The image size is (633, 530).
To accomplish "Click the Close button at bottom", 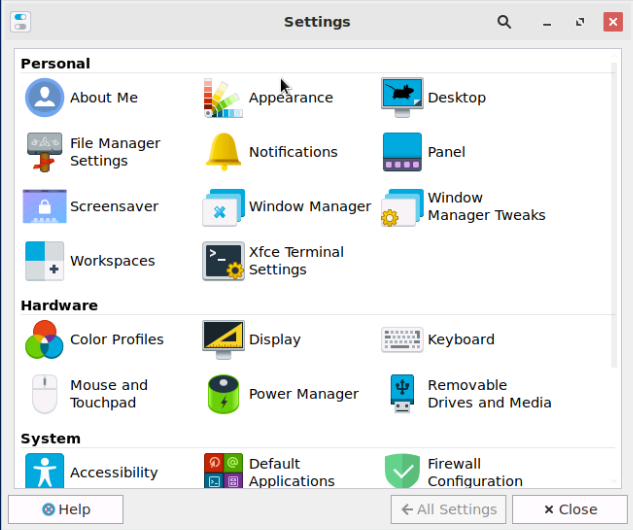I will pyautogui.click(x=570, y=509).
